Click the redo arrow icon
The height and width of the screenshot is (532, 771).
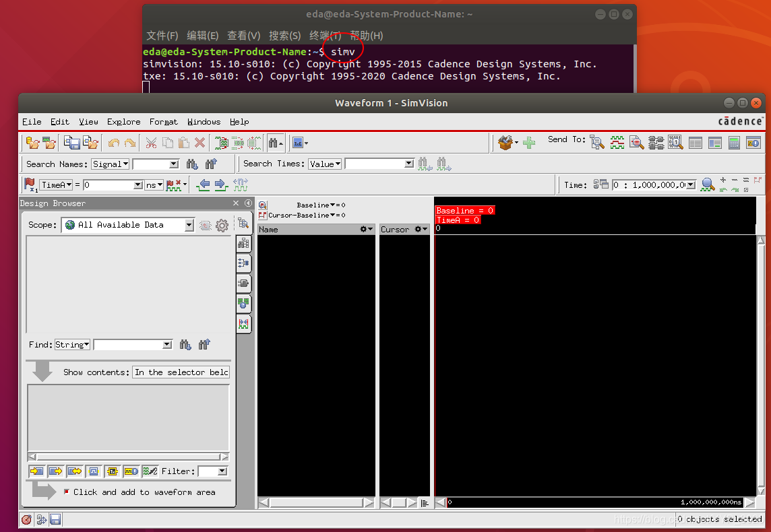tap(130, 143)
